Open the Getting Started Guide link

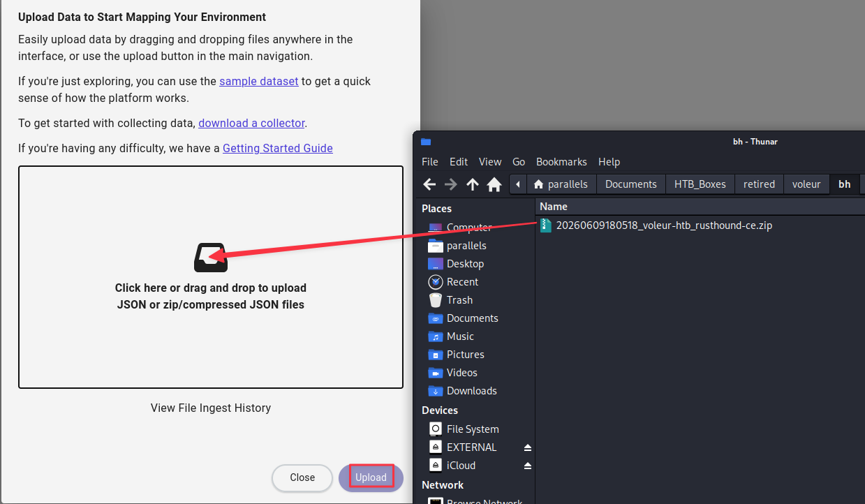pos(278,149)
